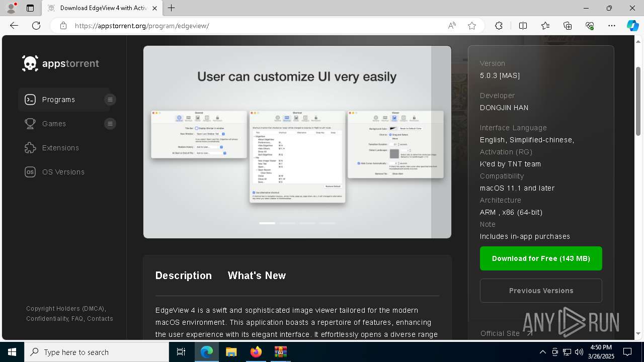Open Task View on taskbar
Viewport: 644px width, 362px height.
click(181, 352)
